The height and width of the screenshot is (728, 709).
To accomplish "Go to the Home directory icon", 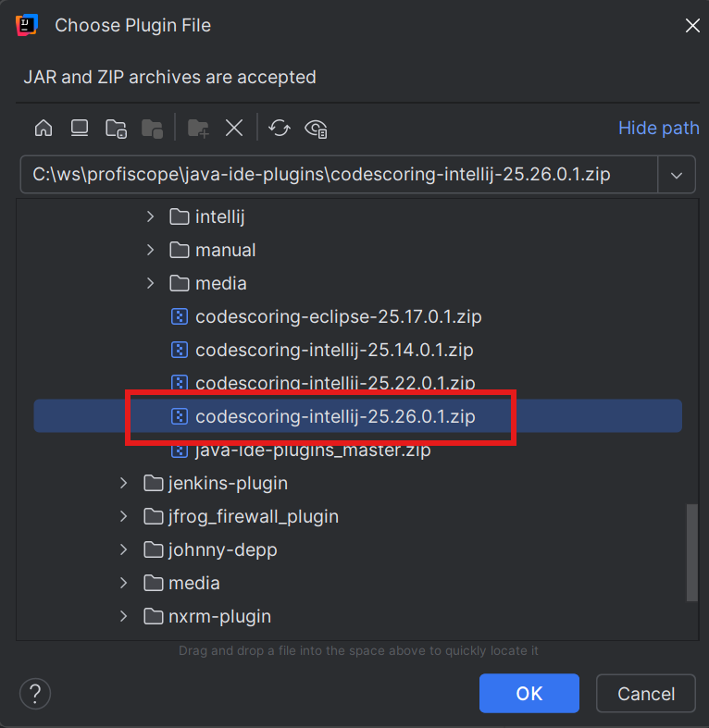I will pos(44,128).
